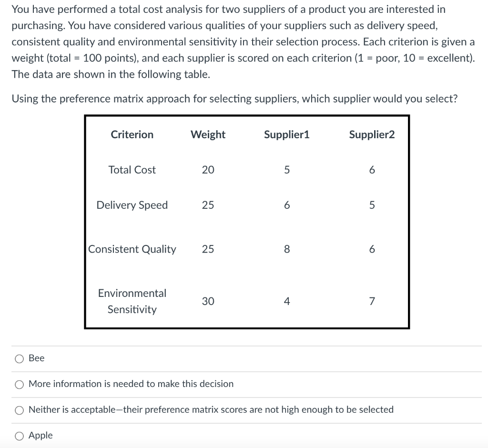The width and height of the screenshot is (488, 448).
Task: Click Supplier1's score of 8
Action: click(286, 249)
